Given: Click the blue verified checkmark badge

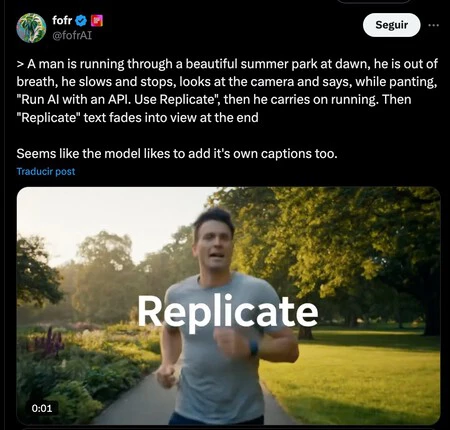Looking at the screenshot, I should 81,21.
